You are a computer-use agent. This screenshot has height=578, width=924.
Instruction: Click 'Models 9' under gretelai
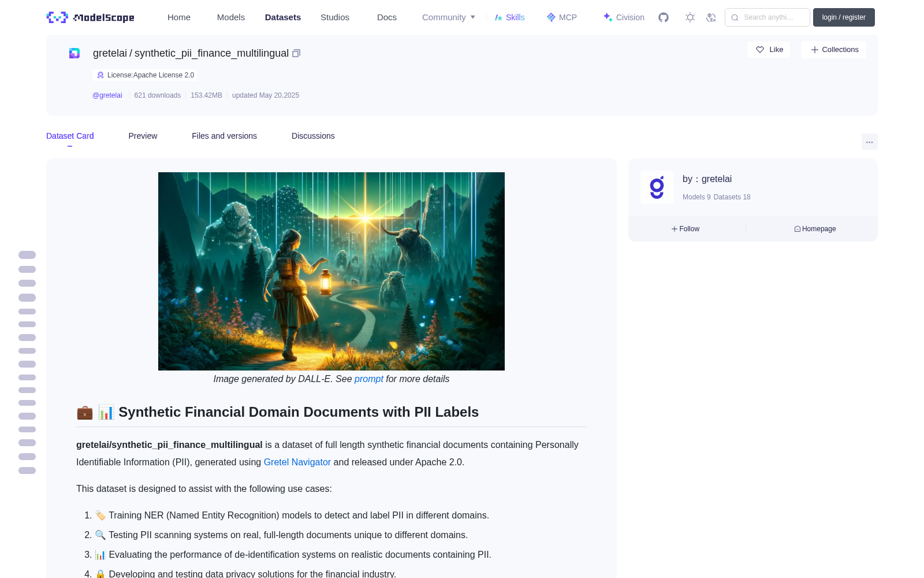(x=696, y=197)
